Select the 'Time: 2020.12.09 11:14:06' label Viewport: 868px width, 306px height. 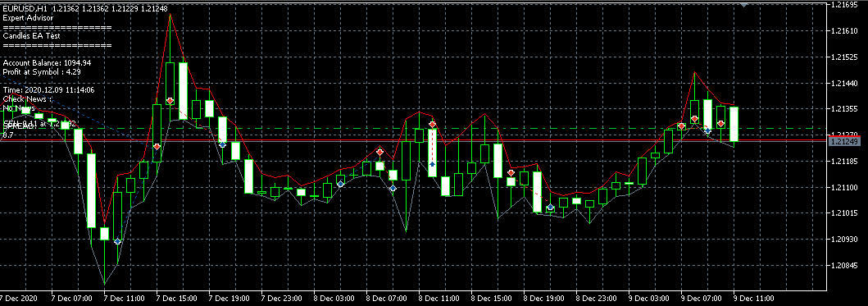pyautogui.click(x=48, y=89)
